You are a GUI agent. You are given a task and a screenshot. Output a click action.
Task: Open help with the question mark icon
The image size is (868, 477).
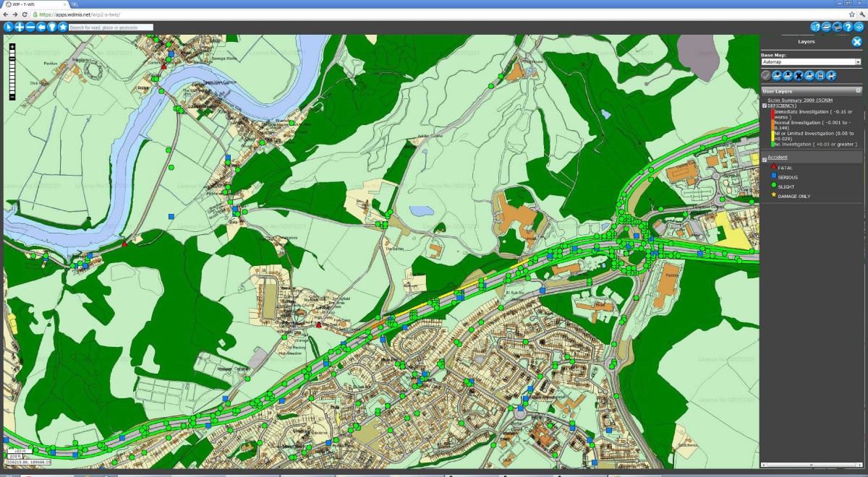(x=848, y=27)
